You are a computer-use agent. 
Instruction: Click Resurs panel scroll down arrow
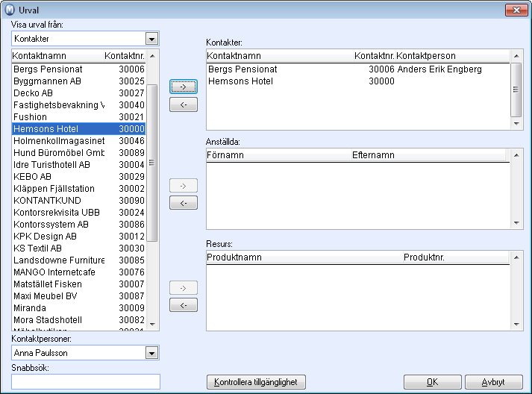(x=516, y=325)
